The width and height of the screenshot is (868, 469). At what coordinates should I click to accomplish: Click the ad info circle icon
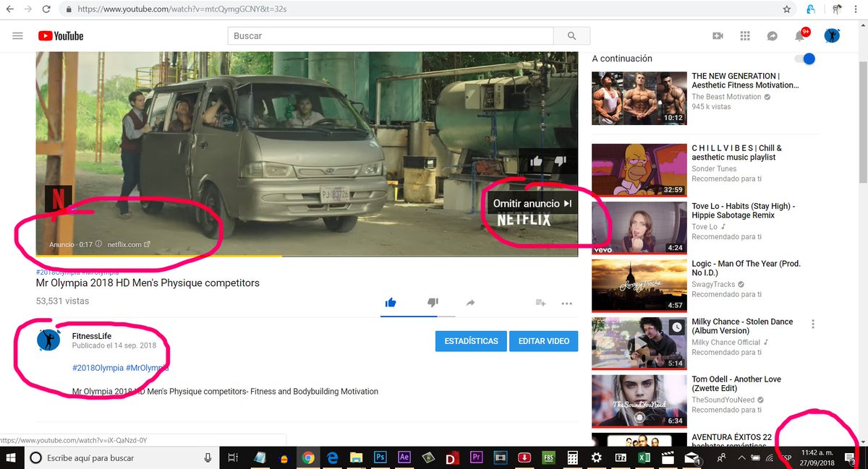pos(98,244)
